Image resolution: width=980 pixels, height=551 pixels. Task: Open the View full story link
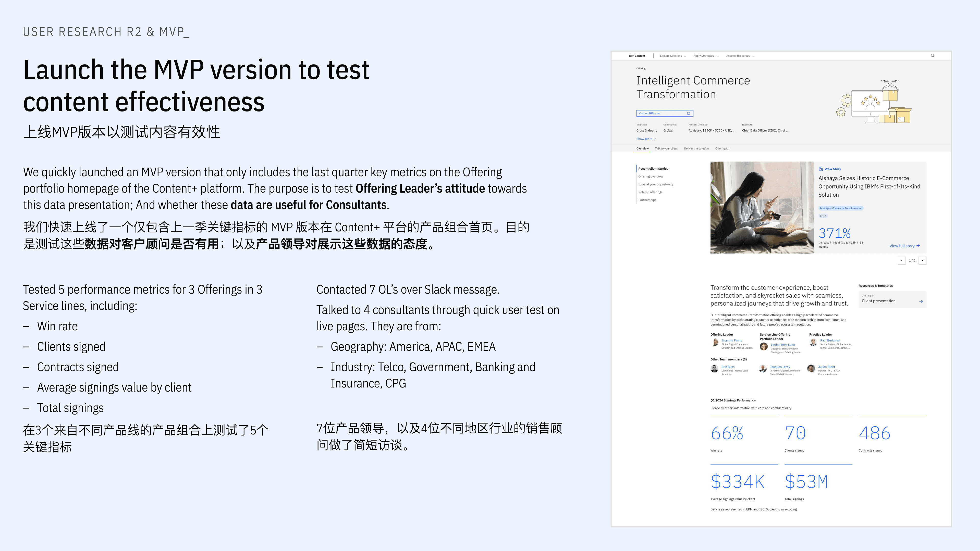click(904, 246)
